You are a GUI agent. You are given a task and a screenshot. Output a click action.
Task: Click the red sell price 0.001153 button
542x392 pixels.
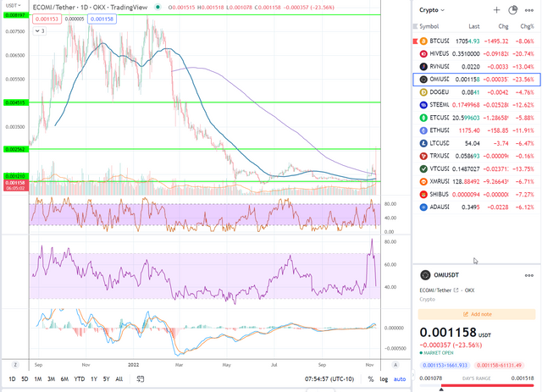(x=47, y=19)
